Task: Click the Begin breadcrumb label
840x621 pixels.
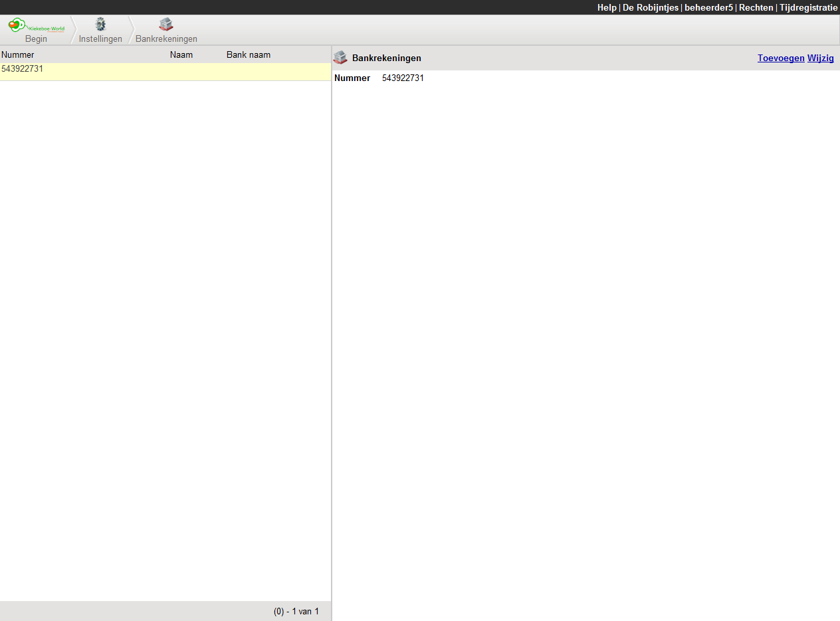Action: click(x=36, y=39)
